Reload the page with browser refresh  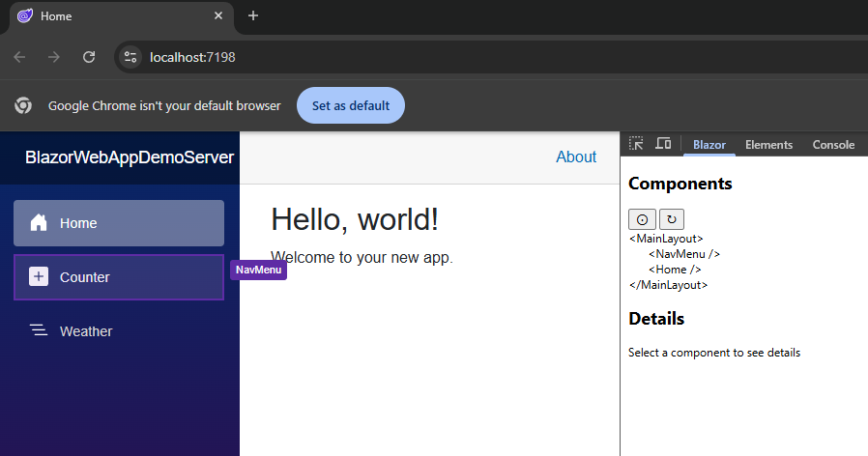89,57
